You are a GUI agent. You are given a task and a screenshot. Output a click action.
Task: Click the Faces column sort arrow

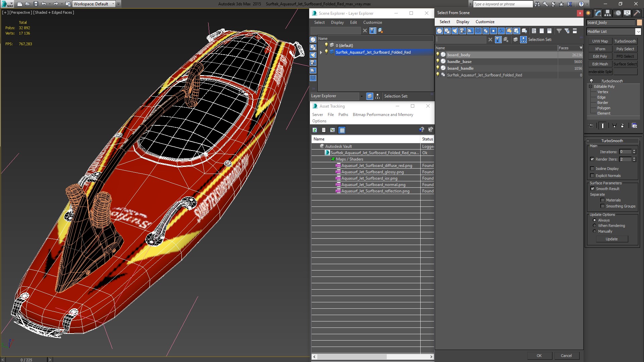[x=581, y=48]
